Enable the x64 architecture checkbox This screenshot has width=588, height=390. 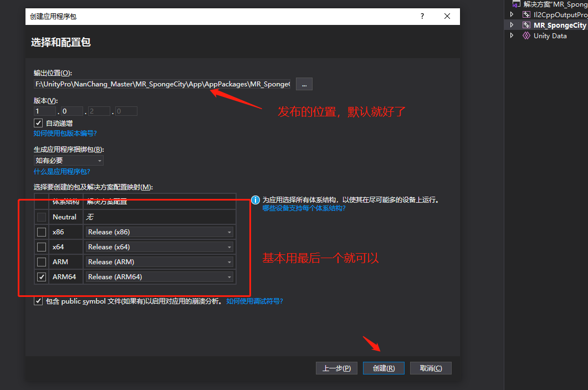click(x=41, y=247)
